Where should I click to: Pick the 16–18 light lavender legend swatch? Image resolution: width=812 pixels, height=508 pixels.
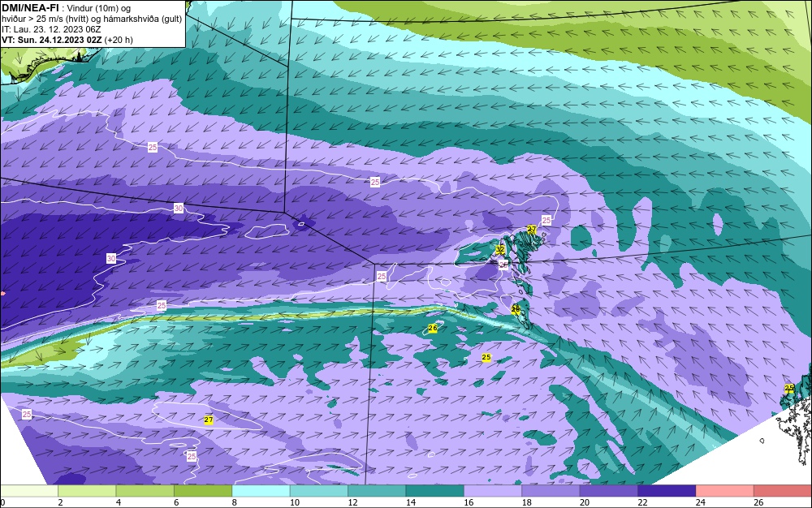point(493,491)
